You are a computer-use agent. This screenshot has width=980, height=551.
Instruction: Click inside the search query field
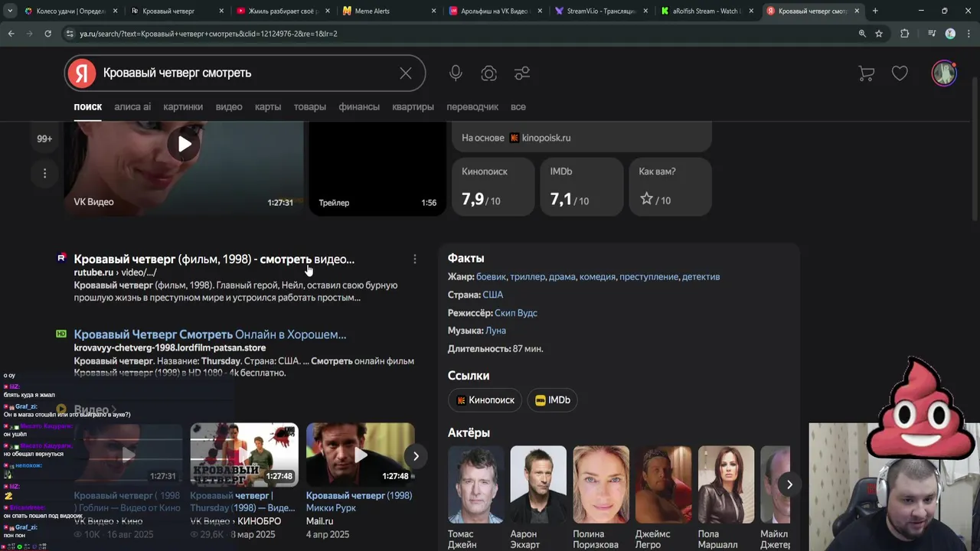245,73
